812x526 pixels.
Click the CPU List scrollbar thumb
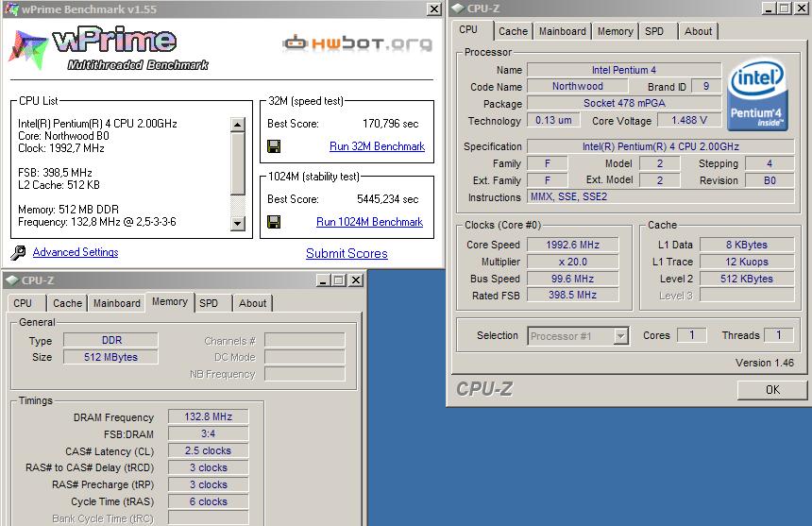[x=237, y=163]
